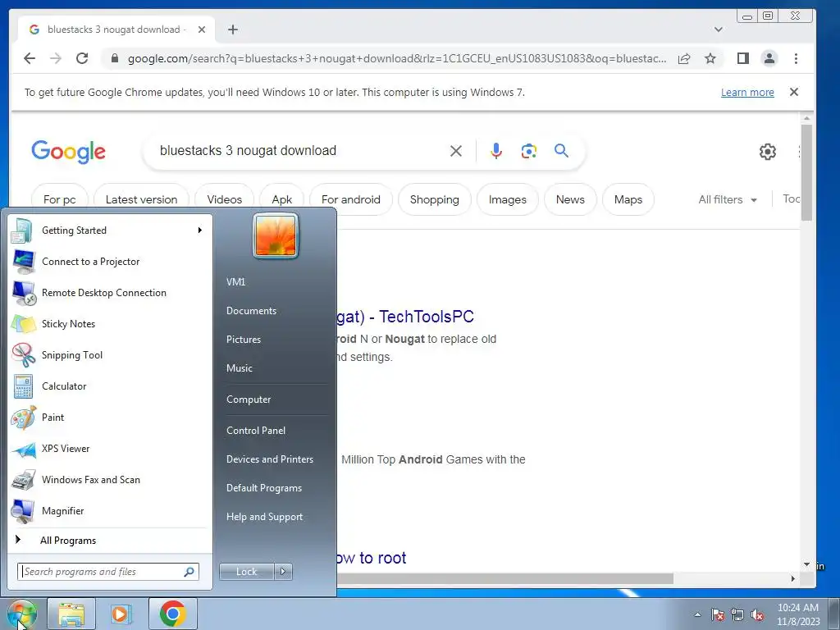
Task: Launch Connect to a Projector
Action: 109,262
